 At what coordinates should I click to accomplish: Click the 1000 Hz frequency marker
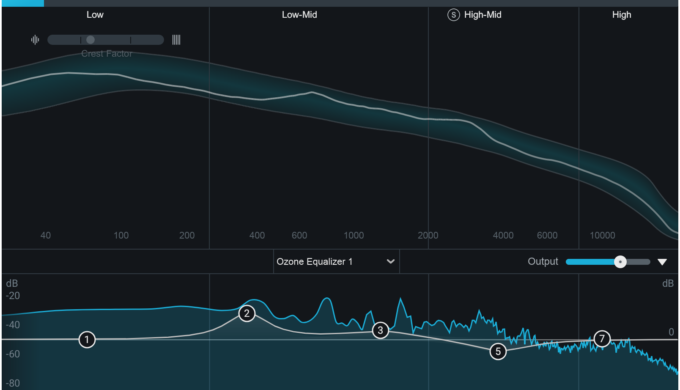pyautogui.click(x=354, y=236)
